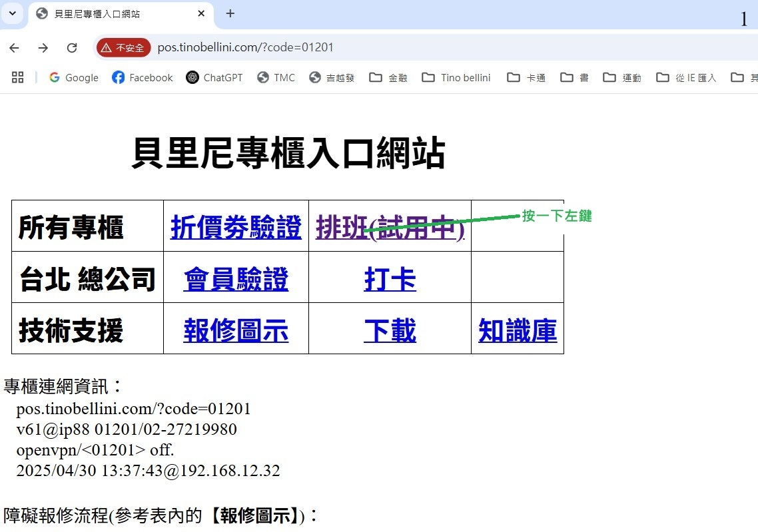Expand the Tino bellini bookmark folder

click(456, 78)
